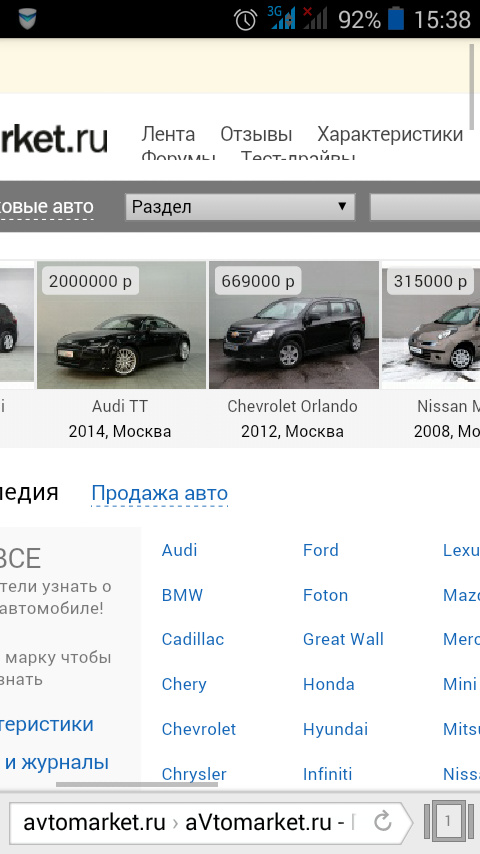Choose the Cadillac brand link

pos(193,639)
